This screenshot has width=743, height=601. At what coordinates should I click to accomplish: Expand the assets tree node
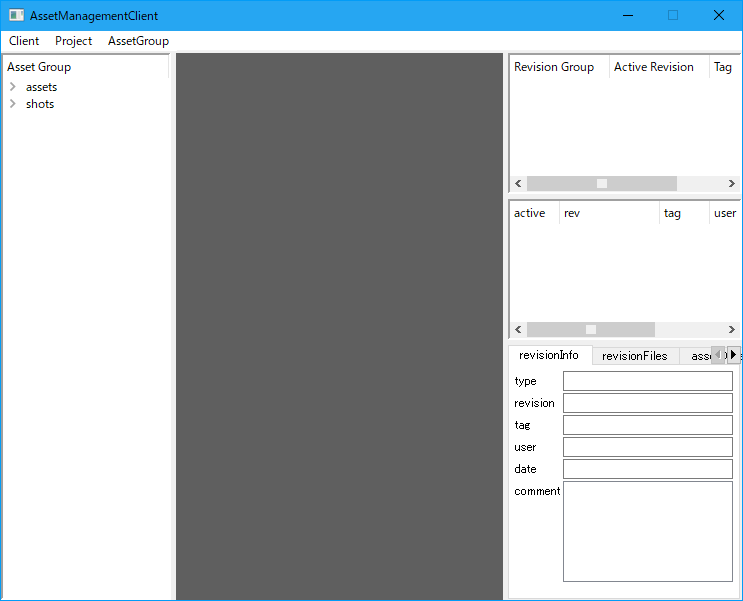13,87
